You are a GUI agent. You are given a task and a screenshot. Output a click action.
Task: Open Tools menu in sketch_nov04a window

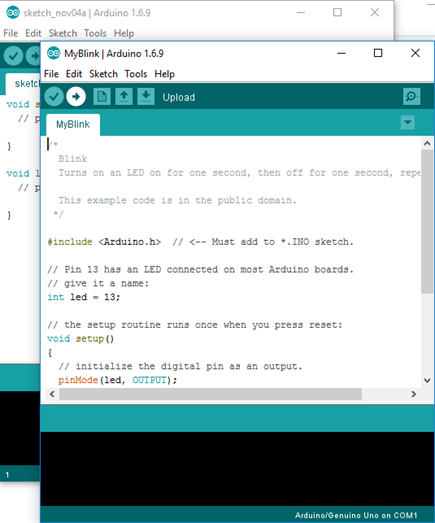click(x=95, y=33)
